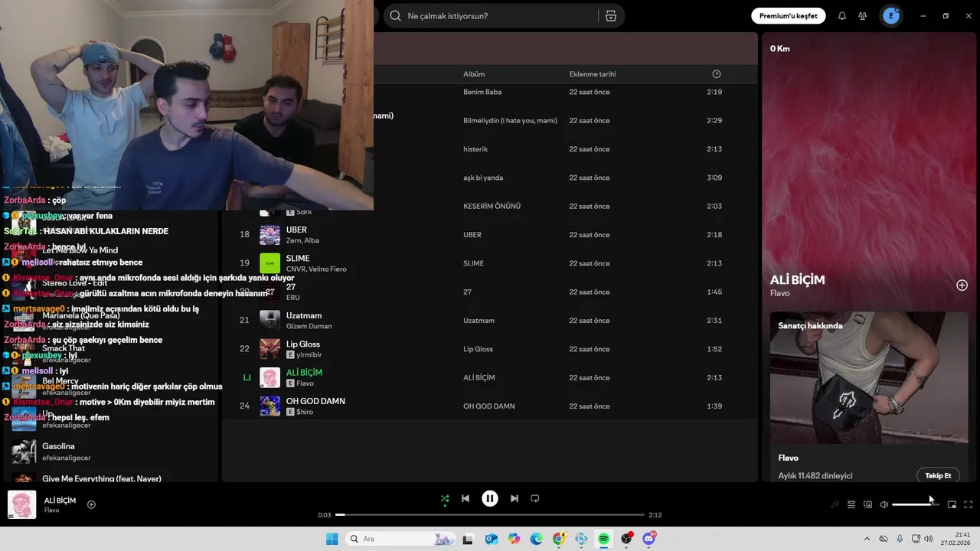Viewport: 980px width, 551px height.
Task: Open the mini player
Action: coord(952,504)
